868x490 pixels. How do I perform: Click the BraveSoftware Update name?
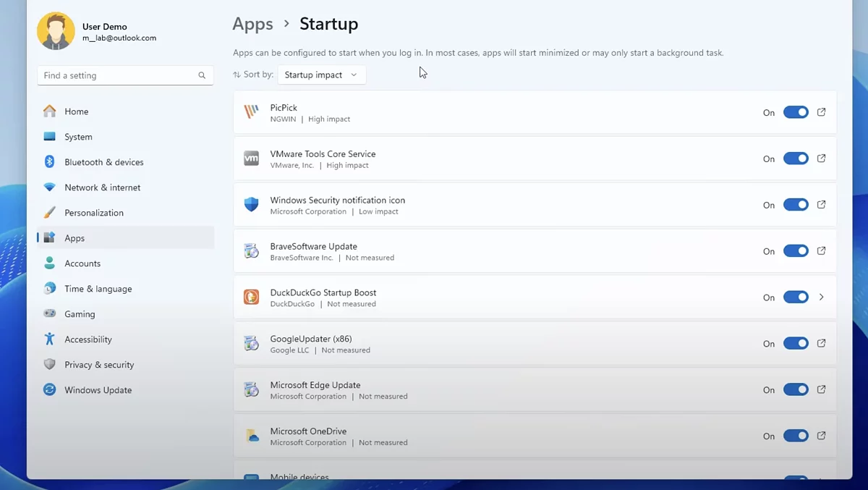(x=313, y=247)
